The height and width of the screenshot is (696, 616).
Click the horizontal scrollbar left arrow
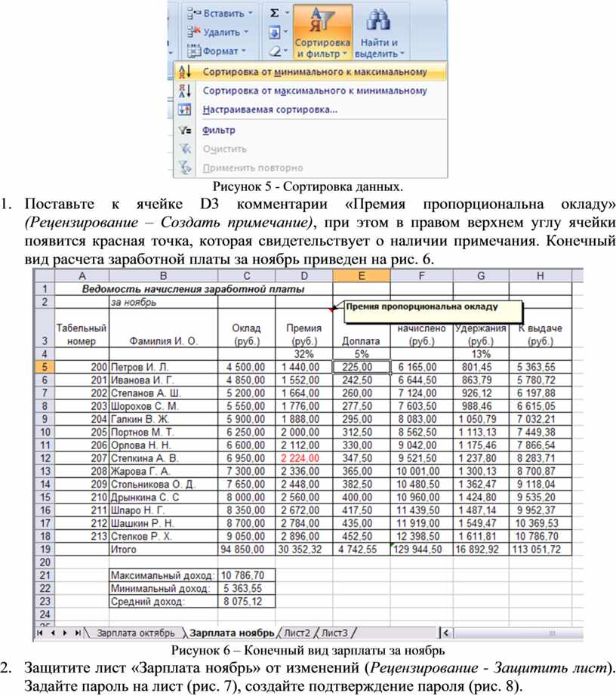445,633
